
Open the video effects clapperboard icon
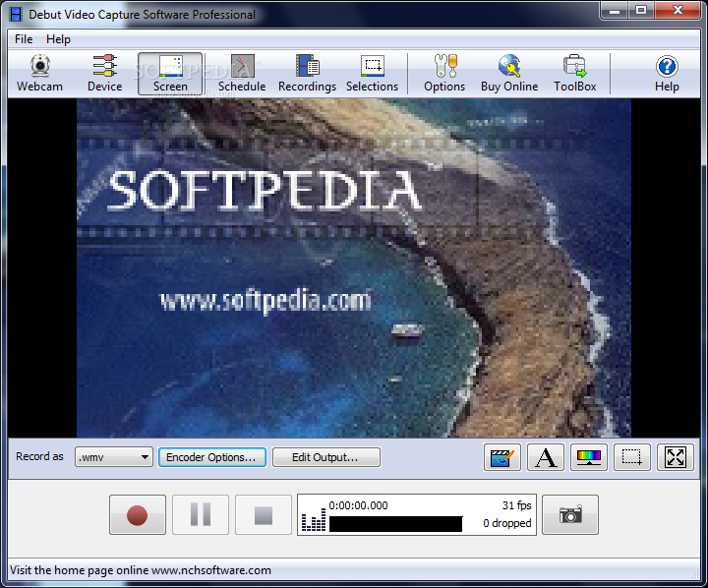[501, 457]
